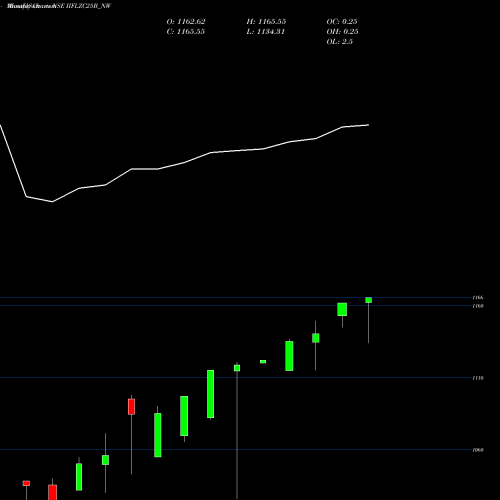Image resolution: width=500 pixels, height=500 pixels.
Task: Select the OH: 0.25 reading
Action: 342,32
